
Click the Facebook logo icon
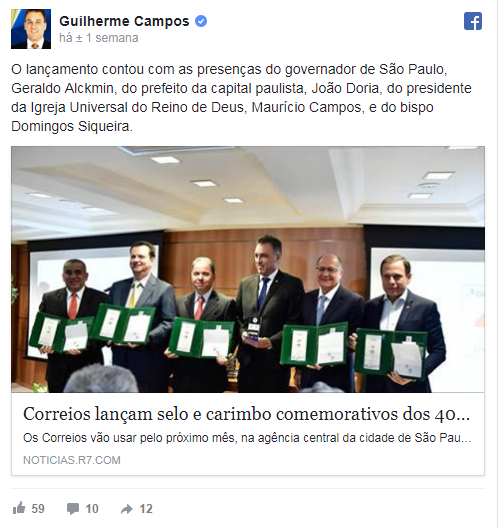click(473, 21)
